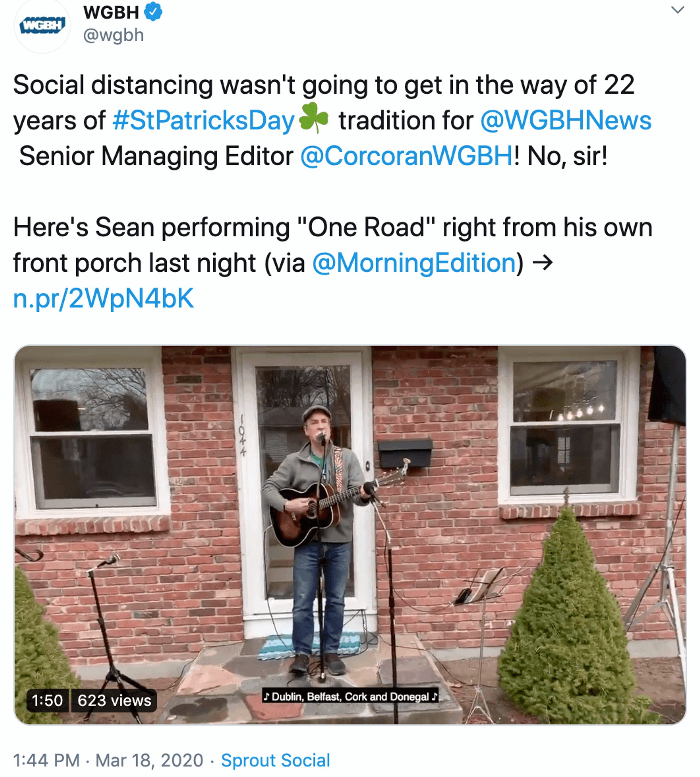Image resolution: width=700 pixels, height=777 pixels.
Task: Click the 1:50 video duration badge
Action: pyautogui.click(x=47, y=700)
